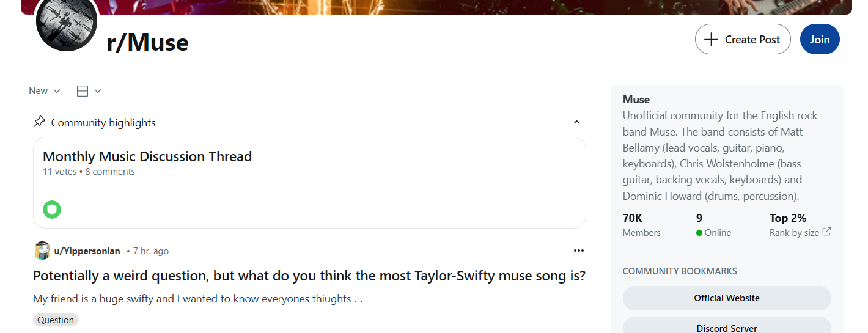The height and width of the screenshot is (333, 868).
Task: Open the New sort dropdown
Action: point(45,91)
